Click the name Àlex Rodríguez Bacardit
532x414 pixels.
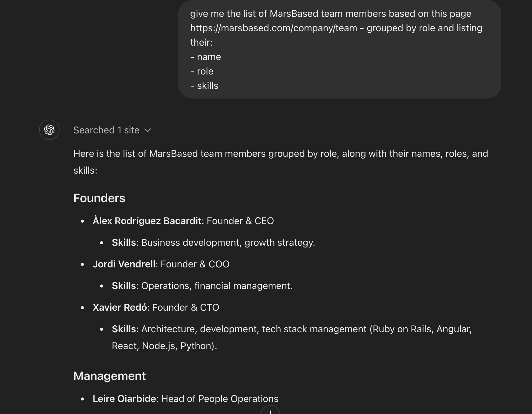(147, 221)
